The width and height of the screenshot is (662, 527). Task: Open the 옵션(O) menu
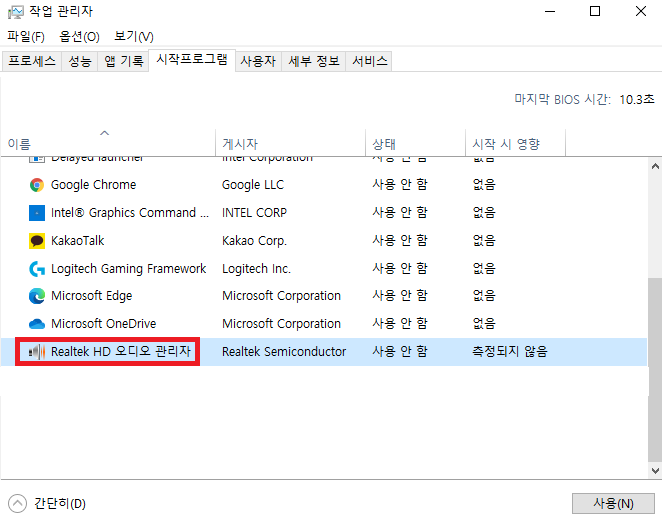(79, 37)
